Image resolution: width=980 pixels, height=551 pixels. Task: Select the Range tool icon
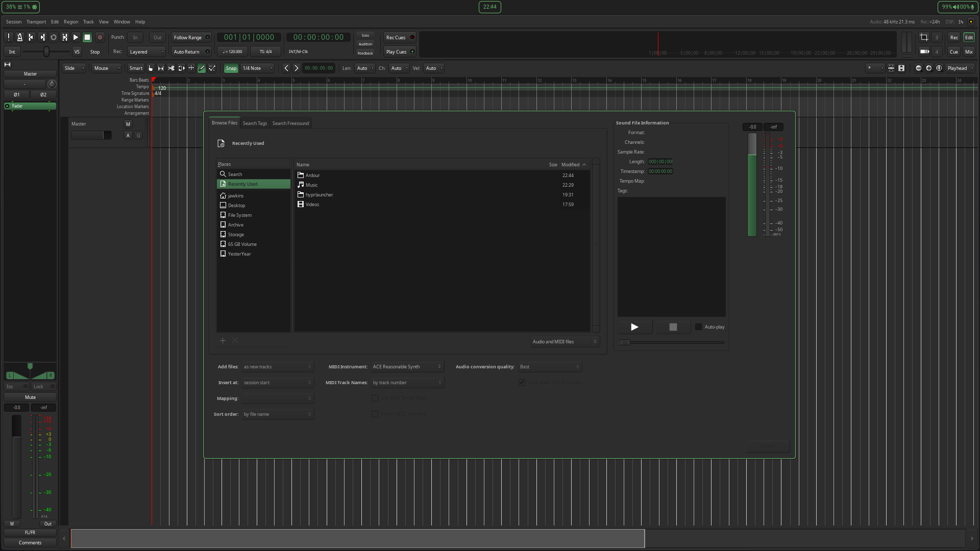[x=161, y=68]
